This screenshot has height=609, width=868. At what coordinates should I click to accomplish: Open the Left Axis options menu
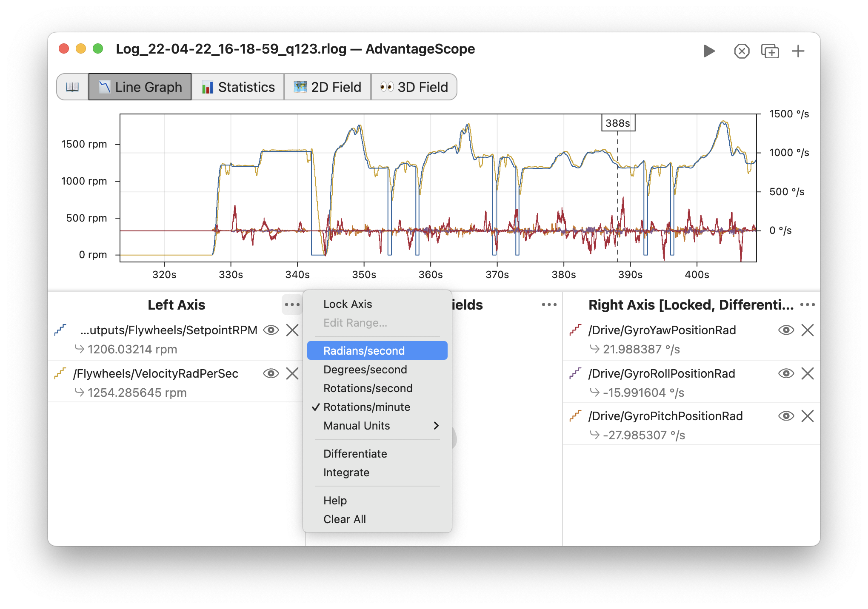(x=292, y=304)
